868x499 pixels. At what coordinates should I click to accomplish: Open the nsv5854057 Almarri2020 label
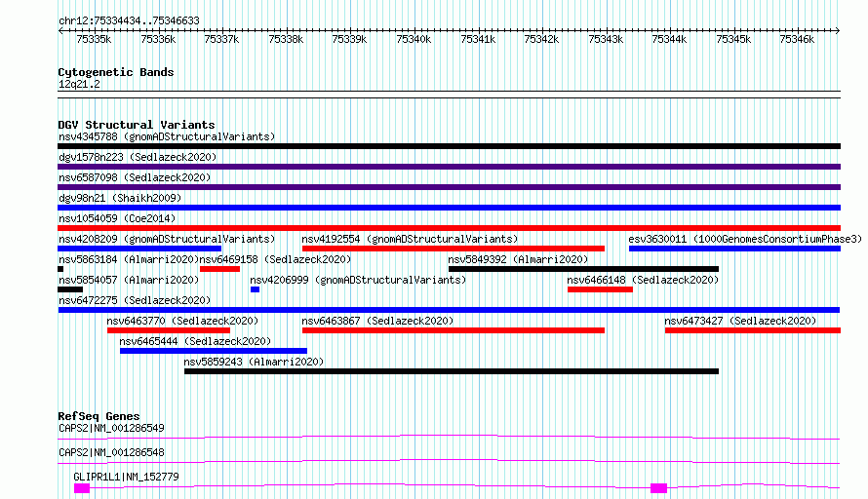click(129, 280)
